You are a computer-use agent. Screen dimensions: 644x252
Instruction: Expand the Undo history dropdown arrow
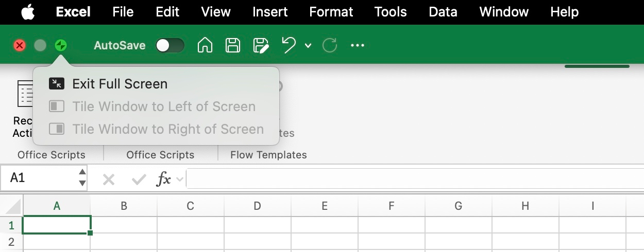tap(308, 46)
